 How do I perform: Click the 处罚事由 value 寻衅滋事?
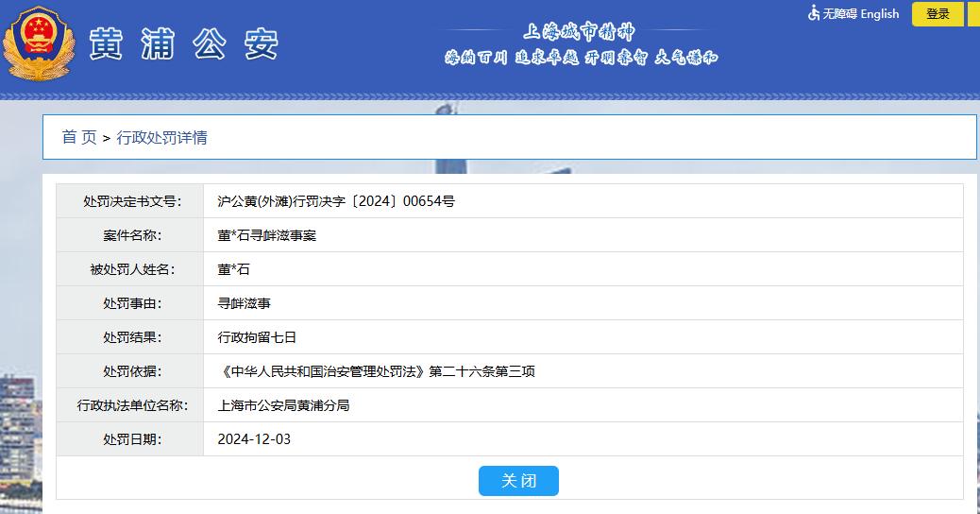244,303
